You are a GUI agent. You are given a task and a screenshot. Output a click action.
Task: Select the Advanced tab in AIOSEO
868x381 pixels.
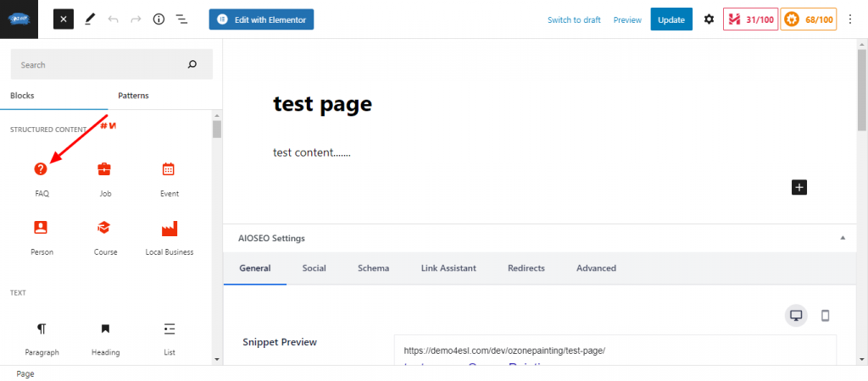596,268
